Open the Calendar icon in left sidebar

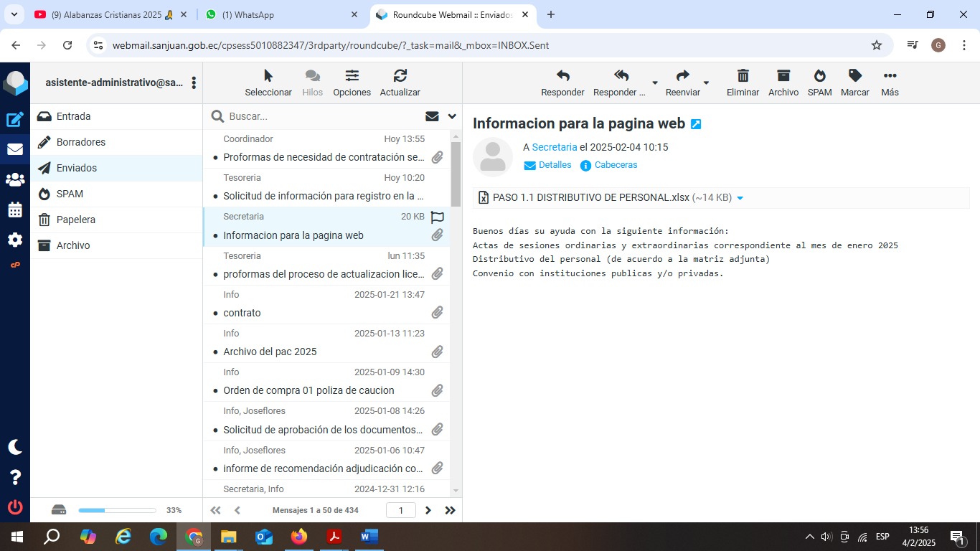(x=15, y=210)
